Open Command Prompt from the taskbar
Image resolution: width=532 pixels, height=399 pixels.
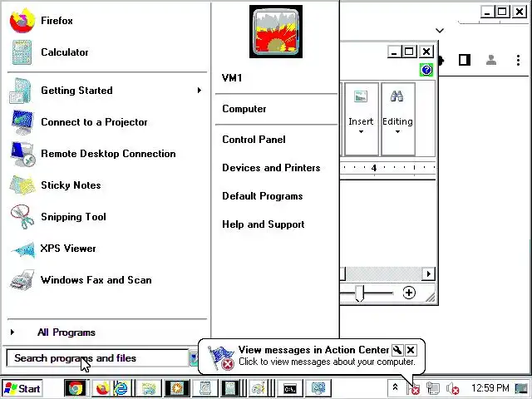tap(290, 388)
